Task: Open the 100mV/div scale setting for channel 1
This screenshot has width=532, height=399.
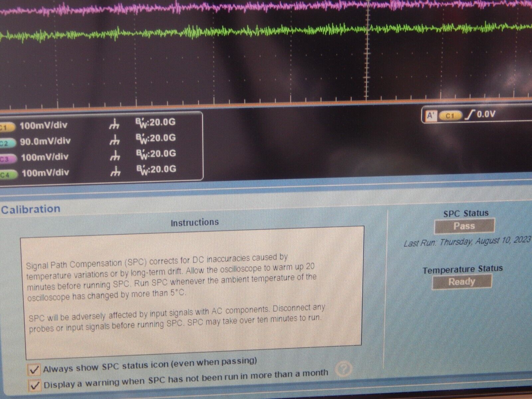Action: tap(44, 125)
